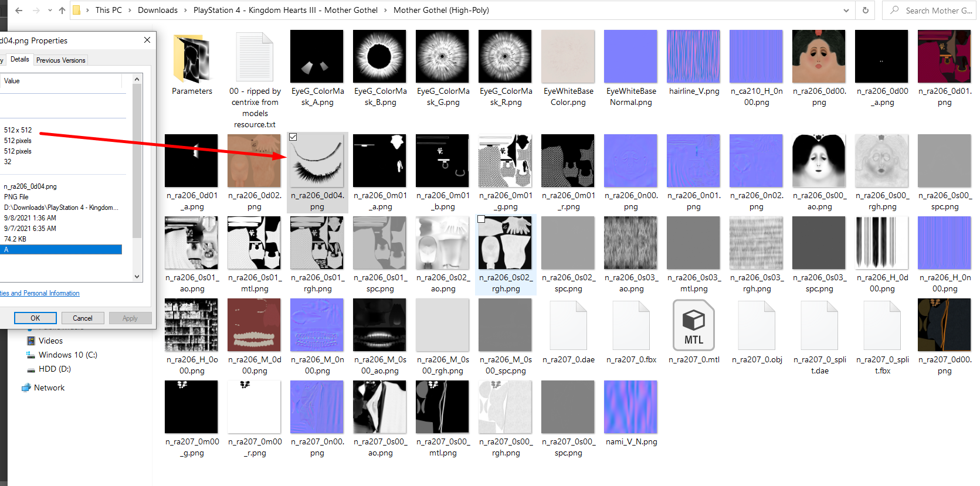
Task: Select the EyeWhiteBaseNormal.png file
Action: click(631, 69)
